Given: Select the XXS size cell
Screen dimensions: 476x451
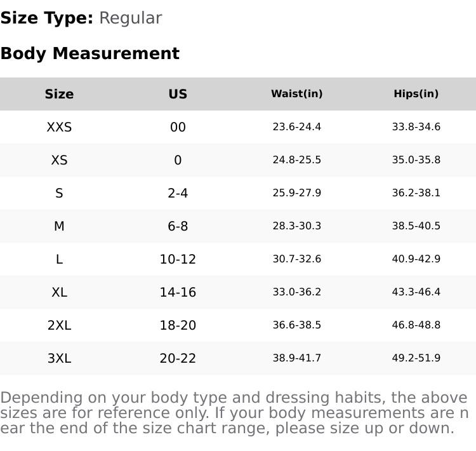Looking at the screenshot, I should (59, 127).
